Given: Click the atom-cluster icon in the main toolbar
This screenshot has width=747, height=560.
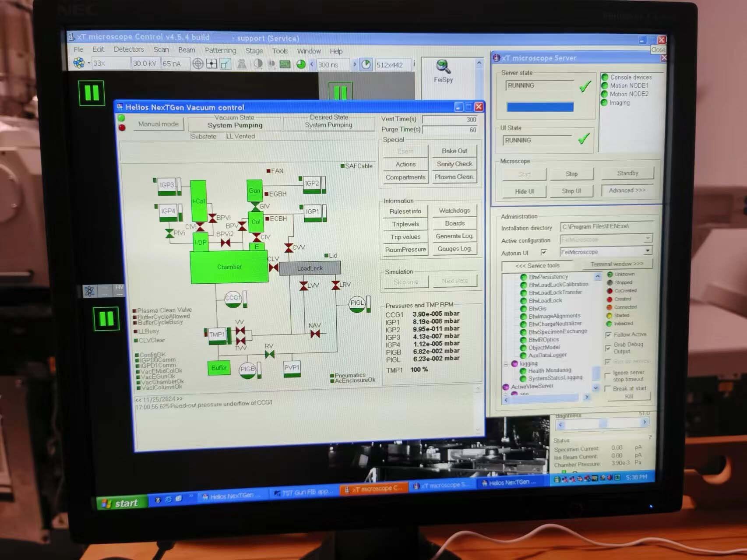Looking at the screenshot, I should pyautogui.click(x=79, y=63).
